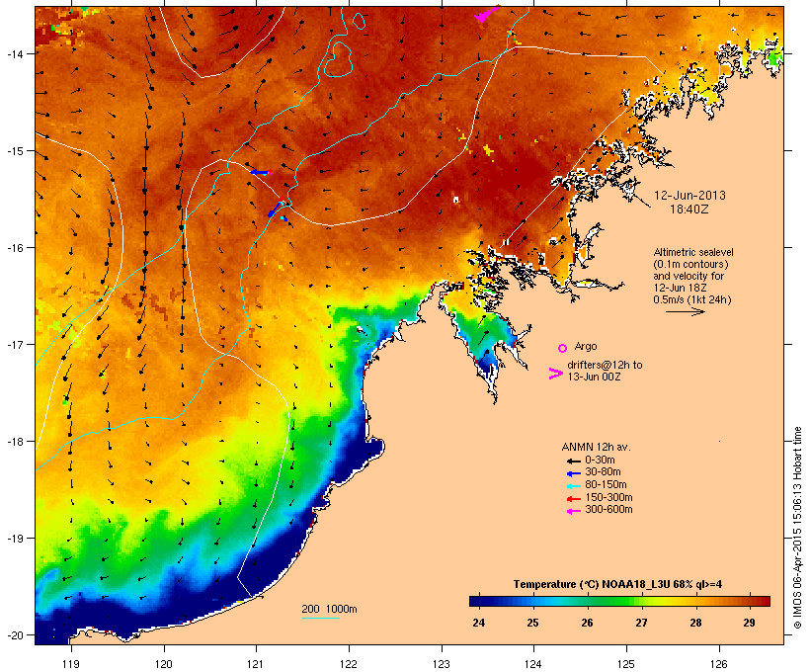Click the date text 12-Jun-2013
Image resolution: width=810 pixels, height=672 pixels.
(689, 196)
